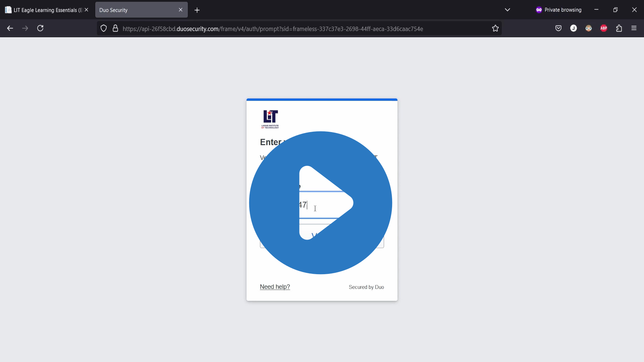The height and width of the screenshot is (362, 644).
Task: Open a new tab with plus button
Action: click(197, 10)
